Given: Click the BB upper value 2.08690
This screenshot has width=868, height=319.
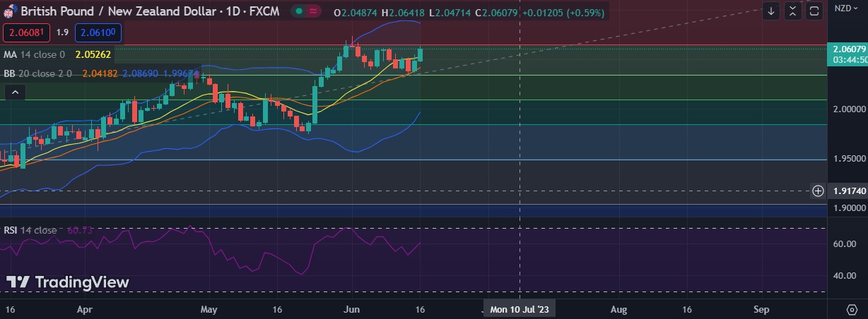Looking at the screenshot, I should (141, 73).
